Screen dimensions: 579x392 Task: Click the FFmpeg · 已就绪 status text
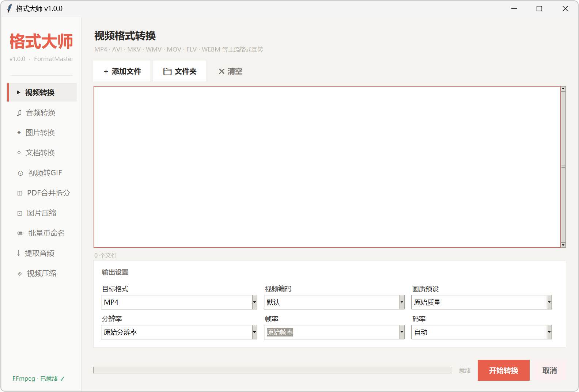38,378
